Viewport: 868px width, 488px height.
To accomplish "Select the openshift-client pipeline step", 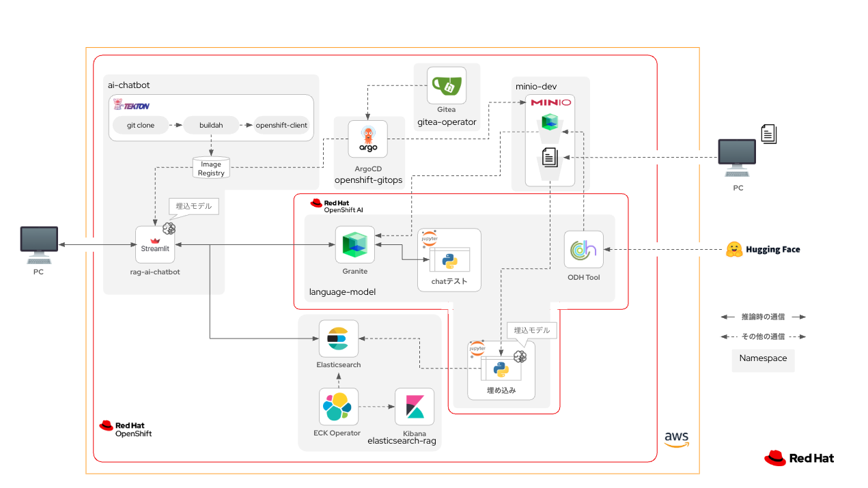I will point(281,126).
